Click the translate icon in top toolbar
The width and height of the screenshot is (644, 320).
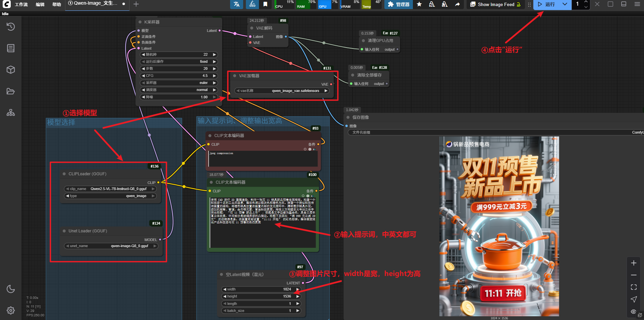tap(236, 4)
